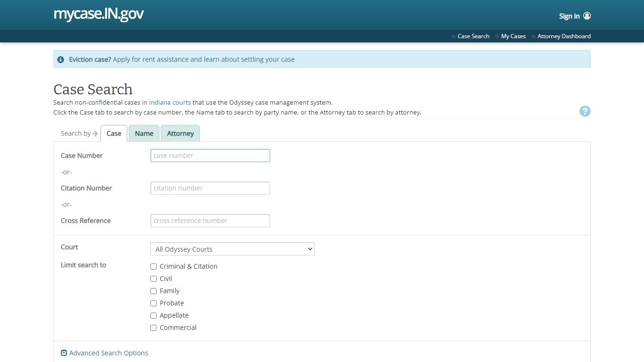Switch to the Attorney tab
This screenshot has height=362, width=644.
click(180, 133)
